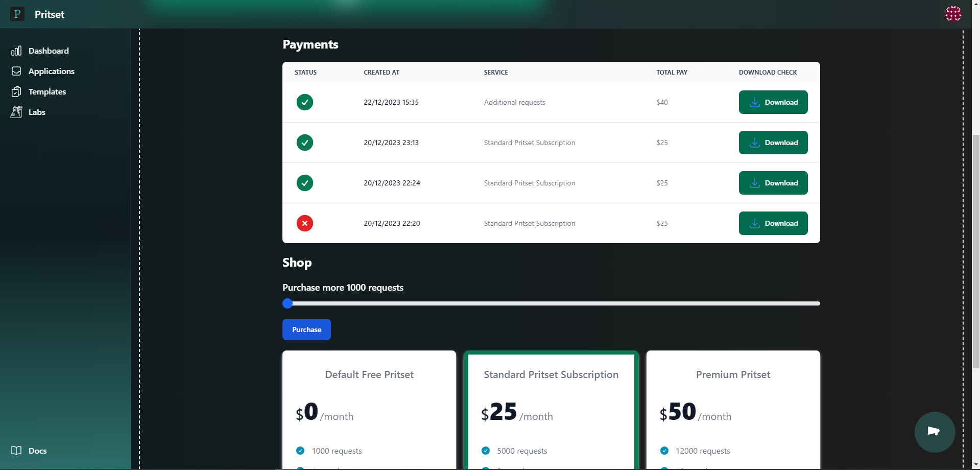Download check for failed 22:20 payment

point(773,223)
